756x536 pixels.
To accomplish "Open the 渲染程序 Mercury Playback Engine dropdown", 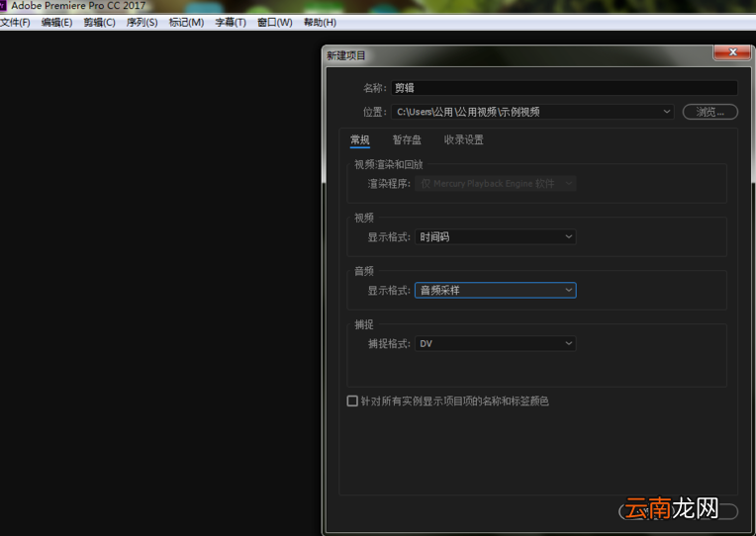I will tap(495, 184).
